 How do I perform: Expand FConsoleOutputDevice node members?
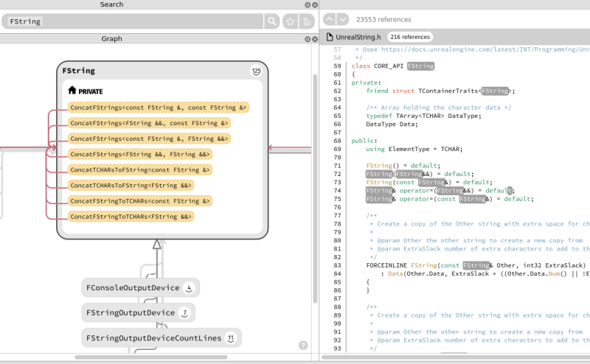tap(189, 288)
